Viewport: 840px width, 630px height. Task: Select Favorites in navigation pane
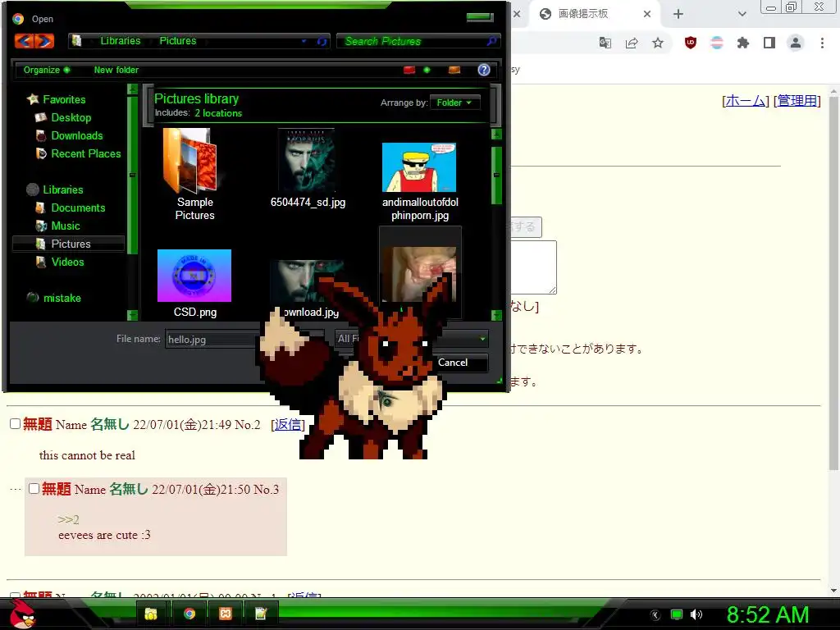pyautogui.click(x=64, y=99)
